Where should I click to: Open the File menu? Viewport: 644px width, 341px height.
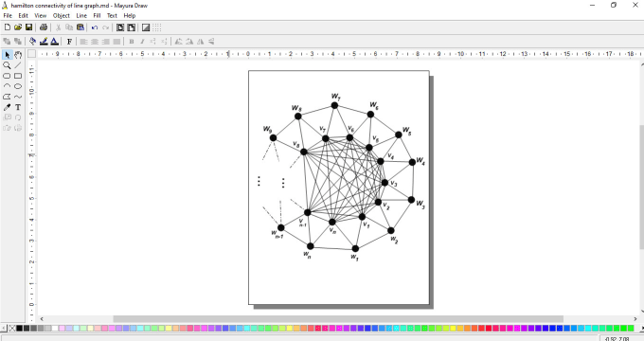(x=8, y=15)
